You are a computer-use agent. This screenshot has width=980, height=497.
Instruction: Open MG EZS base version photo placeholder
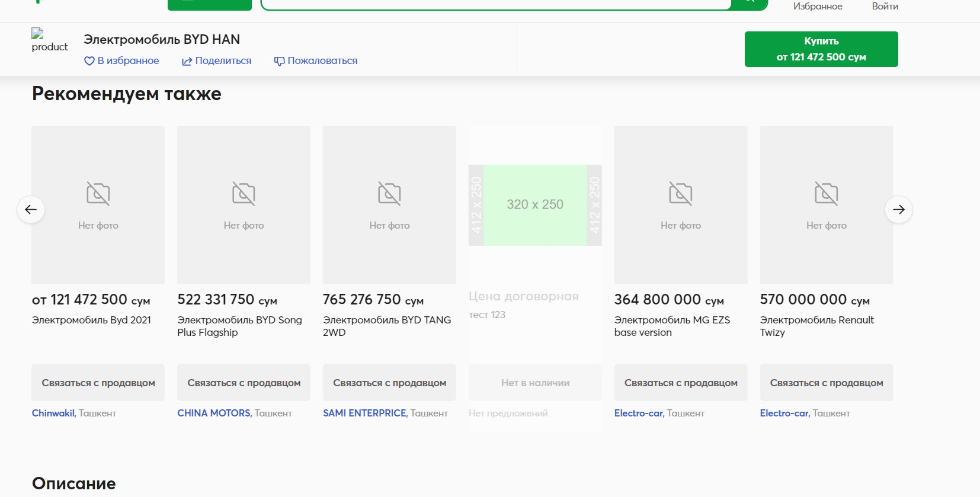pos(681,205)
